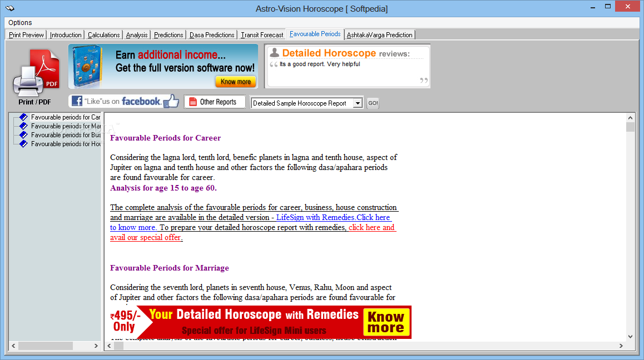This screenshot has height=360, width=644.
Task: Go to the Analysis tab
Action: [137, 35]
